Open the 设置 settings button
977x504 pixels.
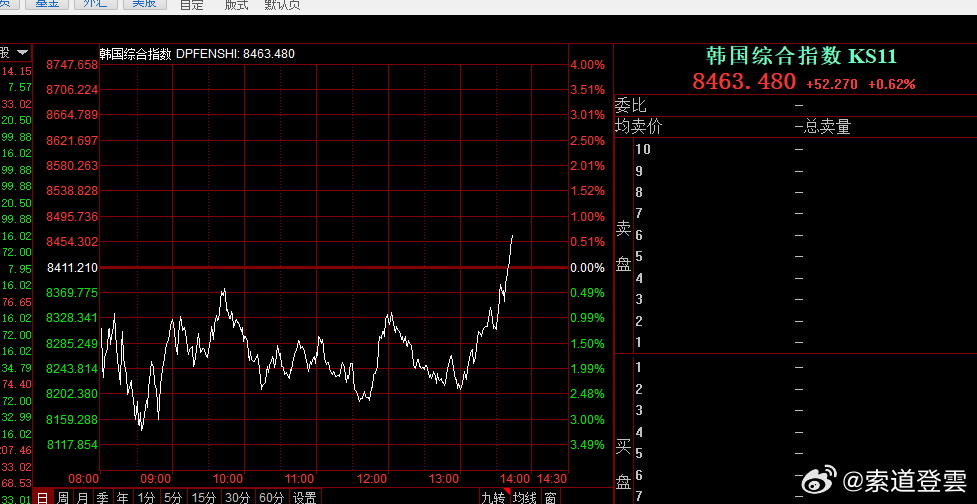click(305, 497)
